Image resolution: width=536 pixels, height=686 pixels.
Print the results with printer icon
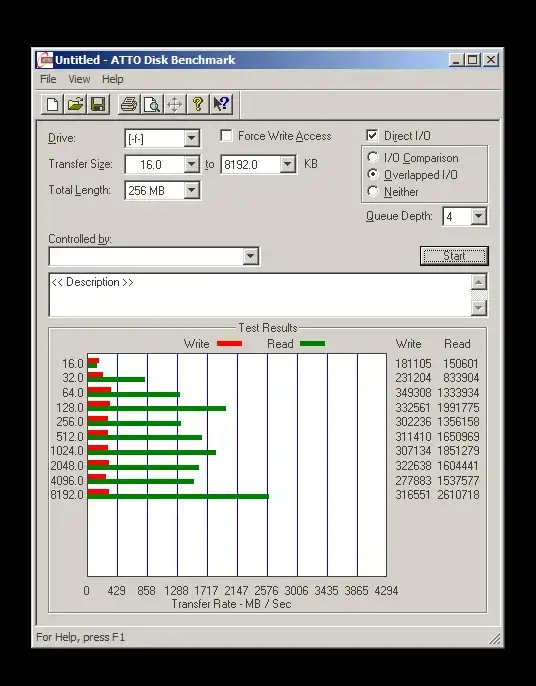(x=129, y=104)
